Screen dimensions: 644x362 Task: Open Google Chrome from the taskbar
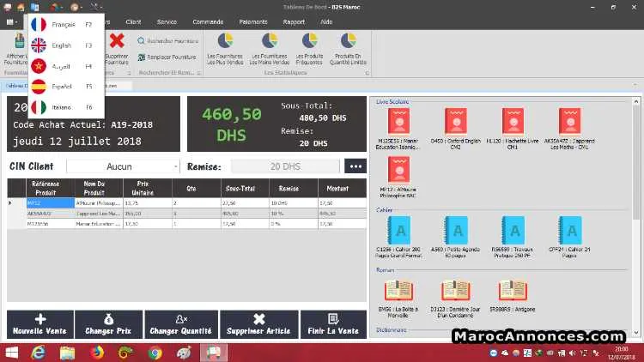[x=155, y=353]
